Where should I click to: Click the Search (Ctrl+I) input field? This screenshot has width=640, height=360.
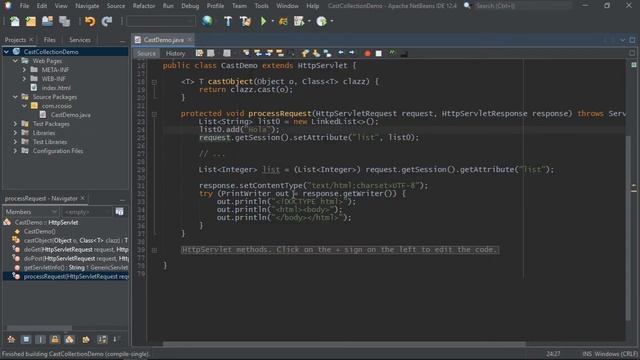[x=524, y=6]
